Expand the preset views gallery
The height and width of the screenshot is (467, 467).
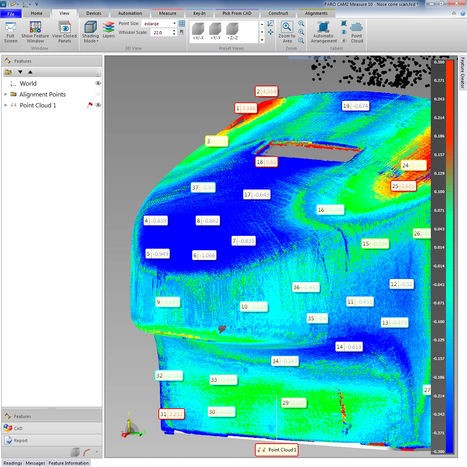click(x=262, y=40)
